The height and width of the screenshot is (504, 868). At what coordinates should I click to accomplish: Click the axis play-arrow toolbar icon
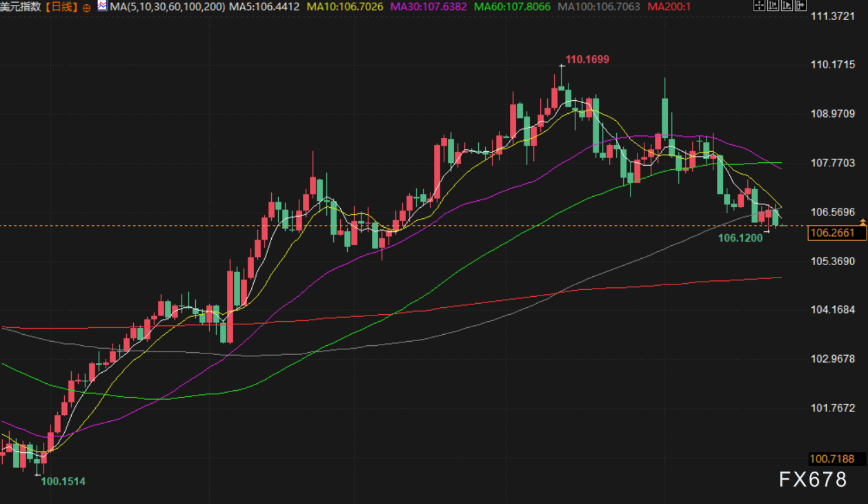(x=787, y=5)
